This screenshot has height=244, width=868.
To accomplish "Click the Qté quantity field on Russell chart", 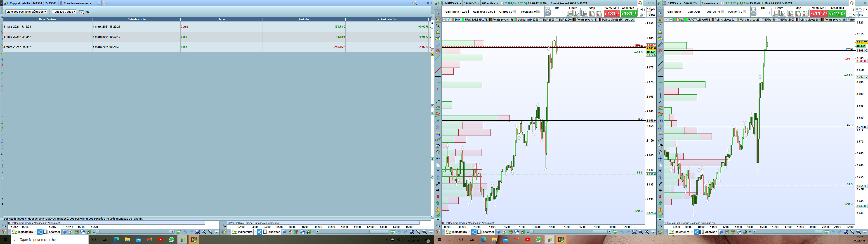I will [558, 13].
